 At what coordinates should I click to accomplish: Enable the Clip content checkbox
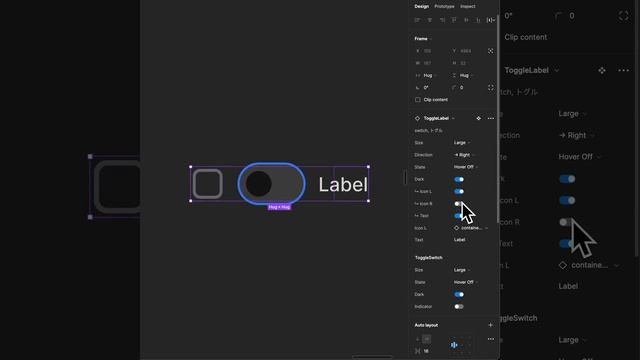pos(418,100)
